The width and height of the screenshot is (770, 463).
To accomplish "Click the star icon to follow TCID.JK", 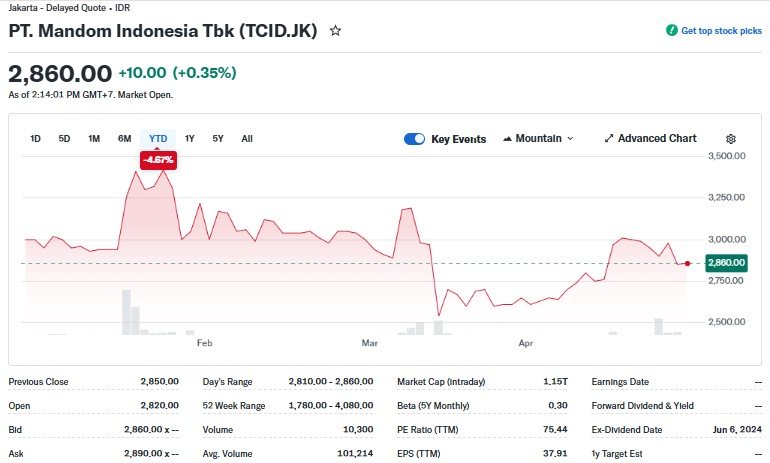I will click(335, 31).
